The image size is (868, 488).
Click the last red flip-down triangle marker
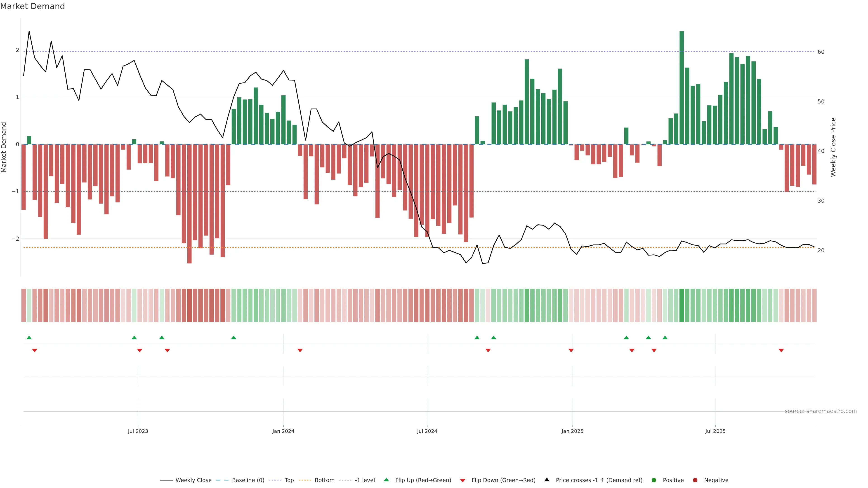(781, 351)
